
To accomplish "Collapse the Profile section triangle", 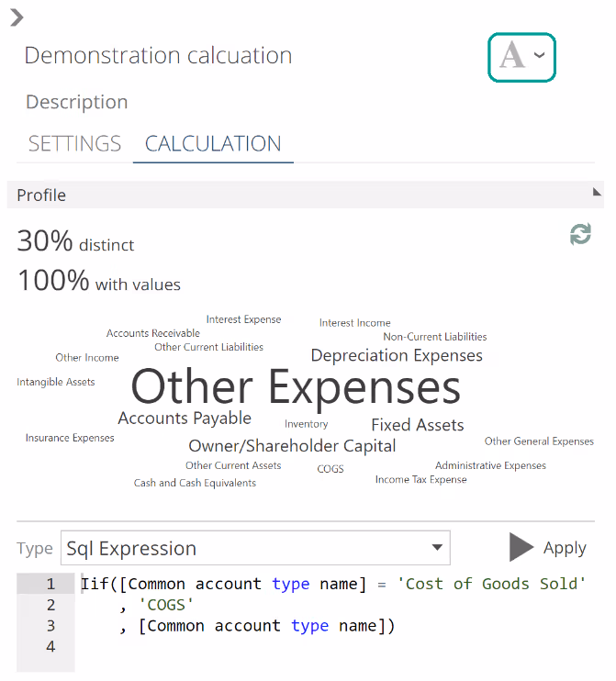I will (x=597, y=192).
